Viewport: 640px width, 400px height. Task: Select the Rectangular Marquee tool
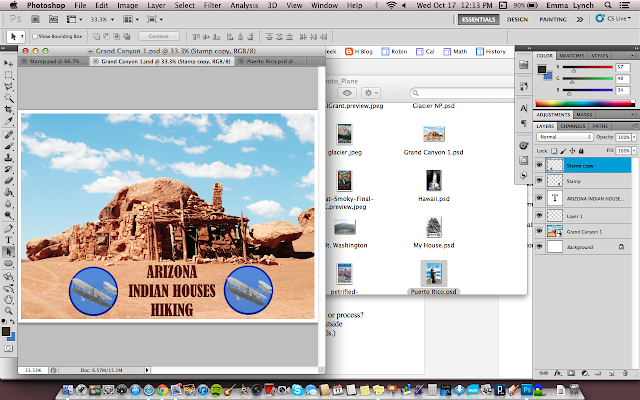[8, 73]
